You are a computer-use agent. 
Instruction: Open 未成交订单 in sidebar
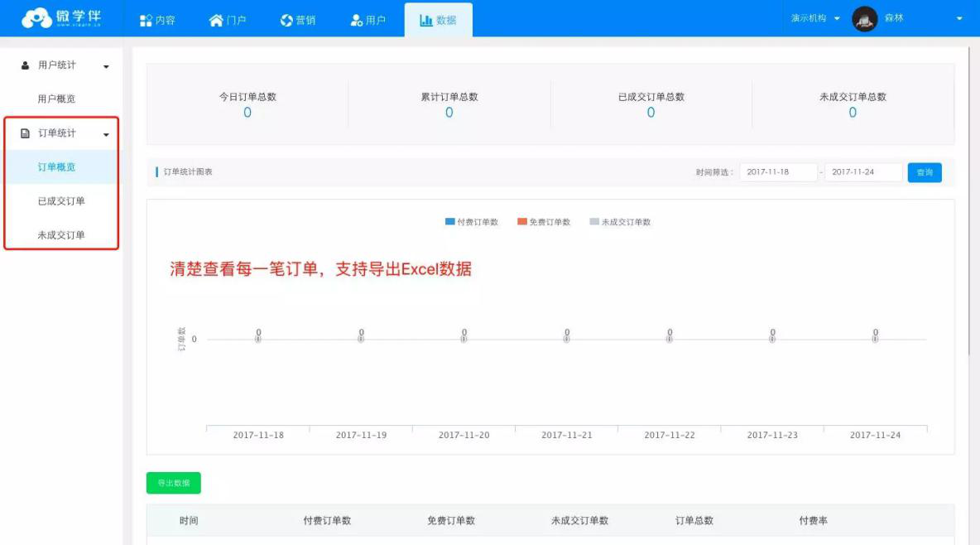pyautogui.click(x=60, y=235)
